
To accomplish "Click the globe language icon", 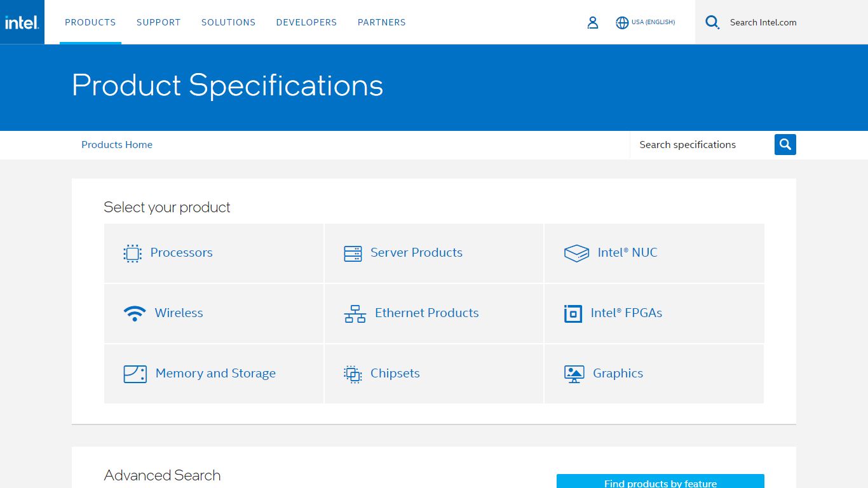I will pos(622,23).
